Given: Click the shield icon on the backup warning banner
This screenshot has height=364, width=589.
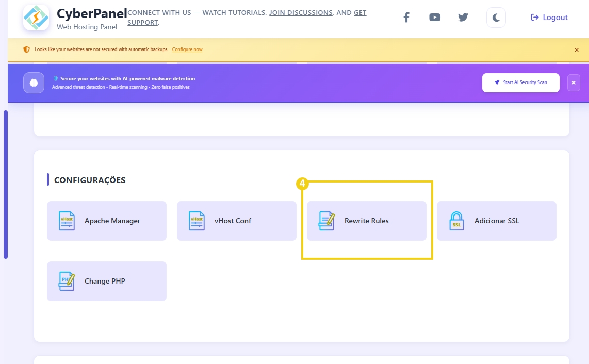Looking at the screenshot, I should point(26,49).
